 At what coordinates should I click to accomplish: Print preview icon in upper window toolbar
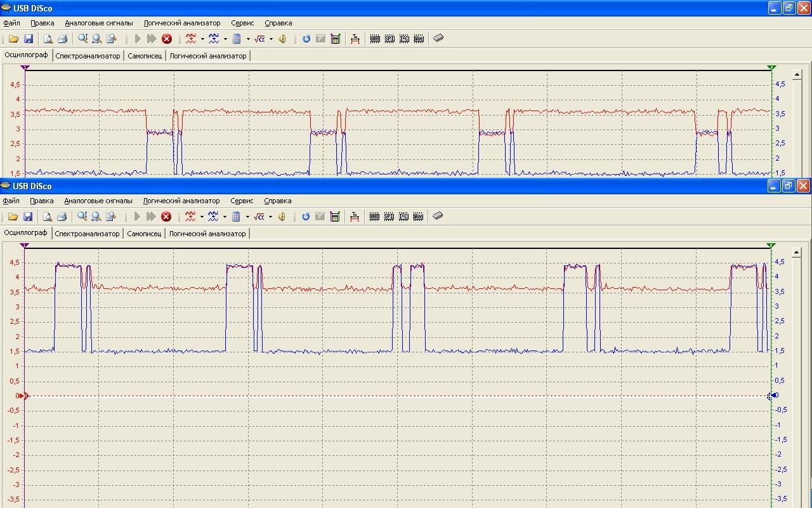point(48,39)
